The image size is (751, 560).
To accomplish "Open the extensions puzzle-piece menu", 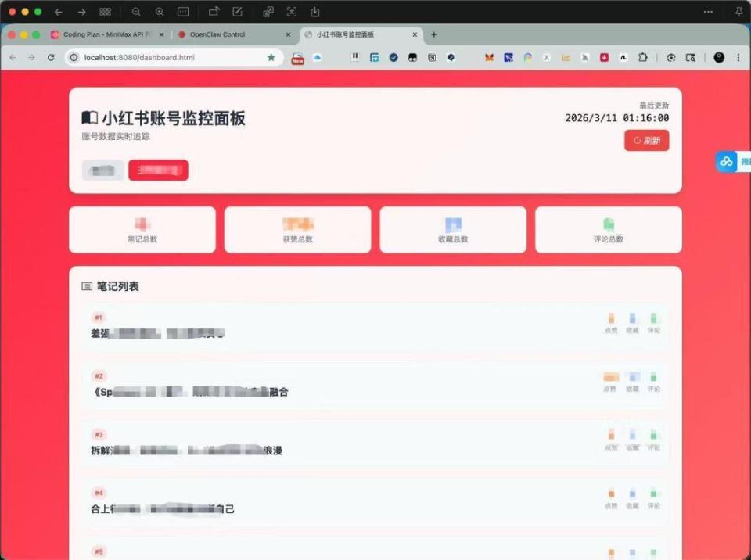I will (644, 58).
